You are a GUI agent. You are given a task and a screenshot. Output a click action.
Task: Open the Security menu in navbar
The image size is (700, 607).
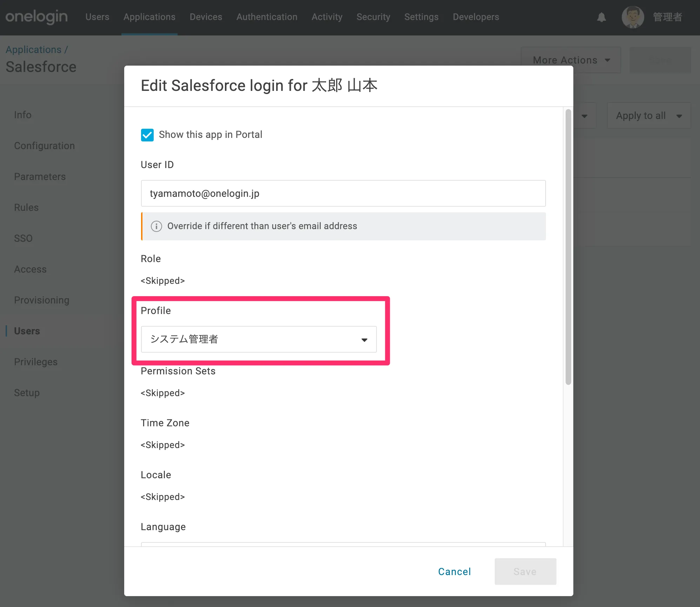pyautogui.click(x=373, y=17)
